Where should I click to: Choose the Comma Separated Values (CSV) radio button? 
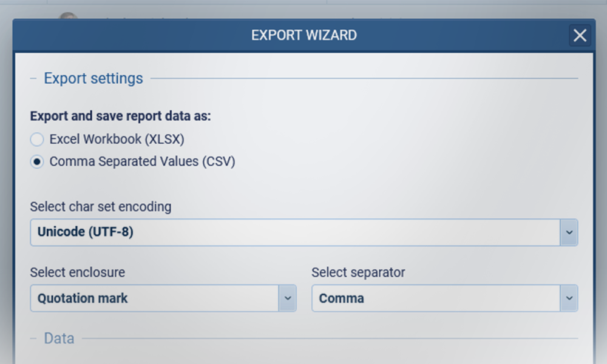click(37, 162)
